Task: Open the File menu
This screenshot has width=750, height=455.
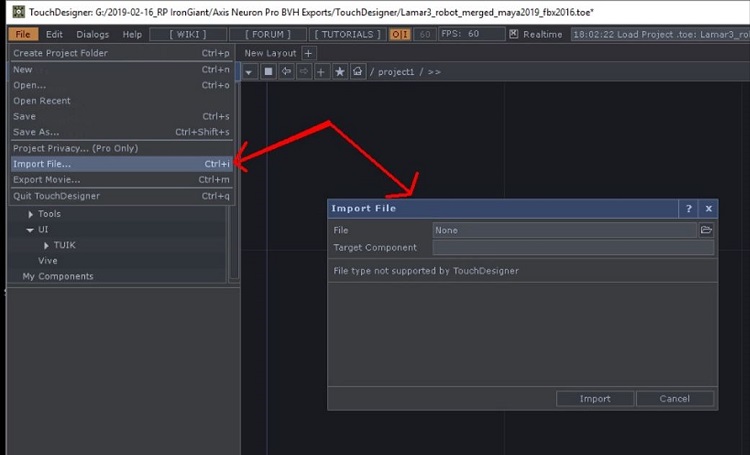Action: pos(23,34)
